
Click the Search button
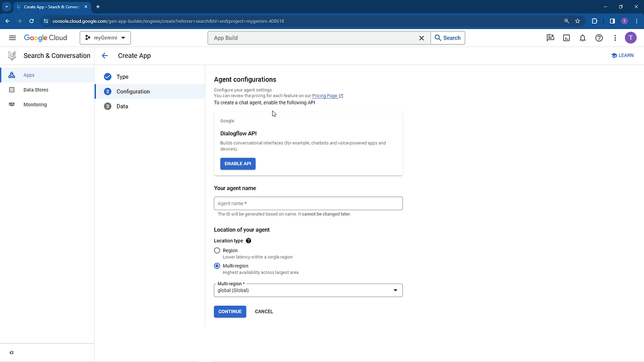[448, 37]
